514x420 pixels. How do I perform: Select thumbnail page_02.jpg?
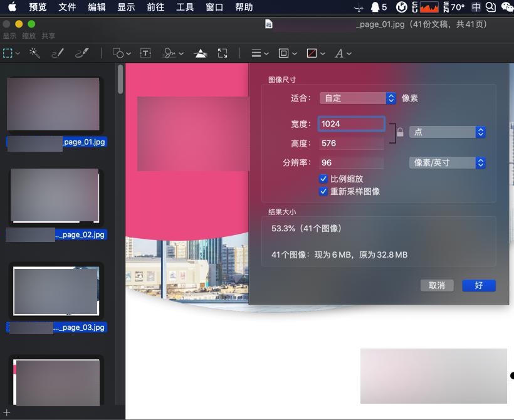point(55,196)
